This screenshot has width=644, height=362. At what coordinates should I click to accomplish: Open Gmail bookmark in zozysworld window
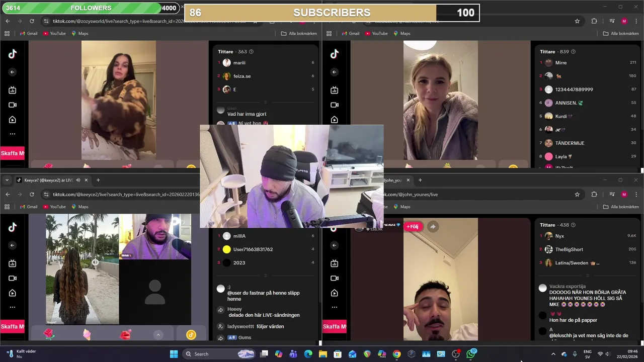(29, 33)
